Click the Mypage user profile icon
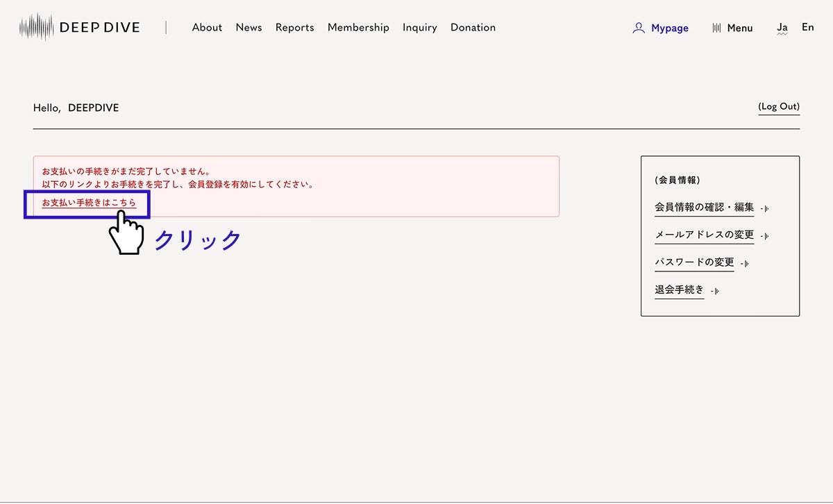833x504 pixels. point(639,28)
